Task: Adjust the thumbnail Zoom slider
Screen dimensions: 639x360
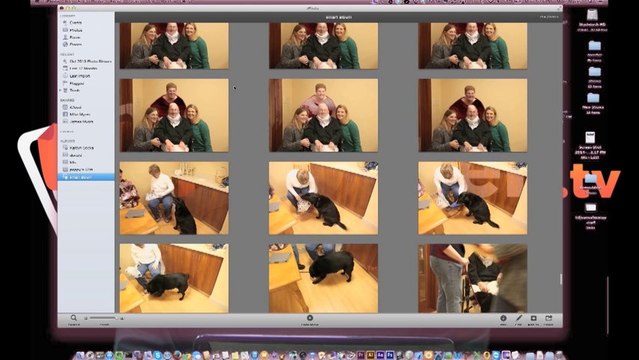Action: click(x=103, y=318)
